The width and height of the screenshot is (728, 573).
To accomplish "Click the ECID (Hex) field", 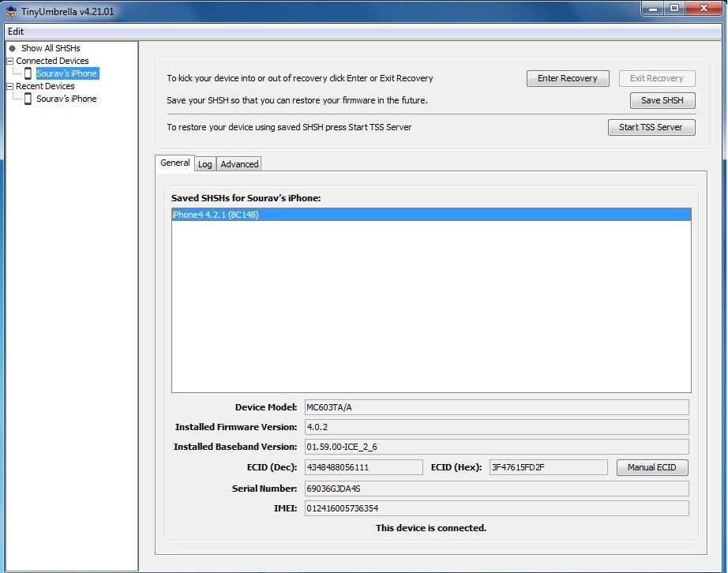I will coord(548,467).
